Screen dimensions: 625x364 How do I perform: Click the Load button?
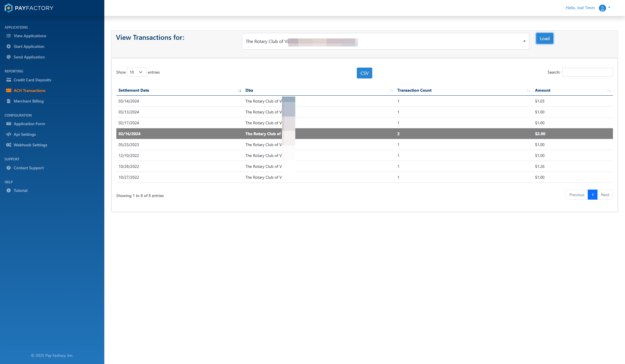coord(544,39)
